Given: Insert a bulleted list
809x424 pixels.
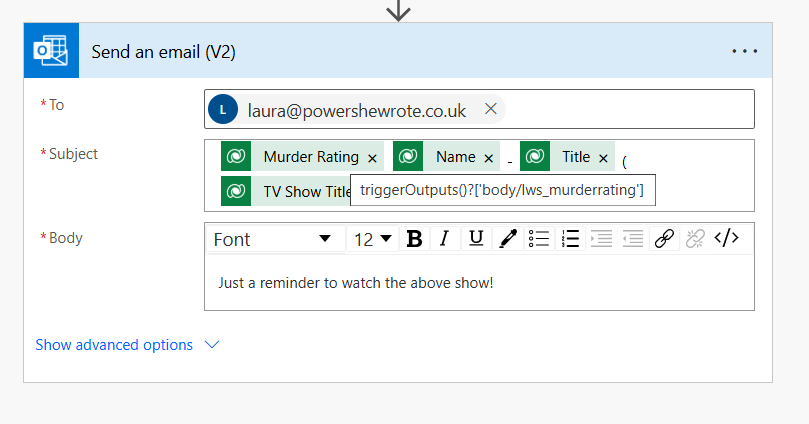Looking at the screenshot, I should (x=539, y=239).
